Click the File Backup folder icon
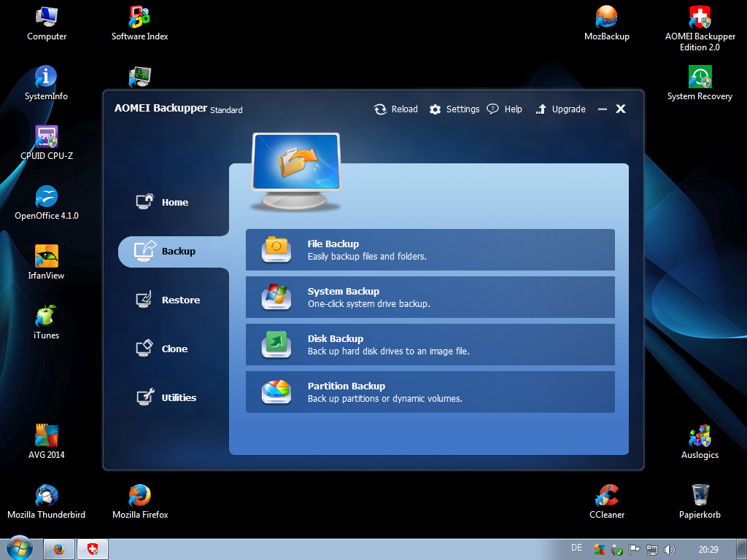This screenshot has width=747, height=560. (276, 249)
